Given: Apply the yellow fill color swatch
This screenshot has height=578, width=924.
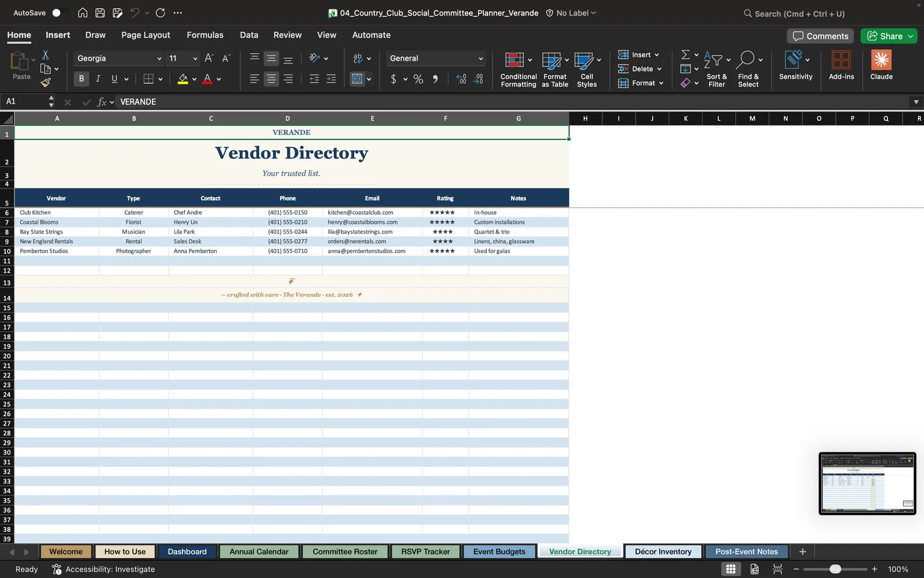Looking at the screenshot, I should (x=183, y=79).
